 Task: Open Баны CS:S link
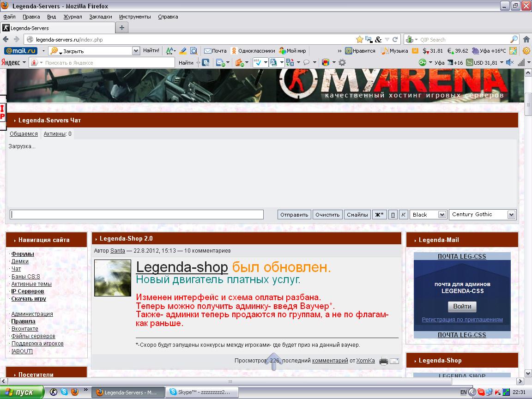[x=26, y=276]
